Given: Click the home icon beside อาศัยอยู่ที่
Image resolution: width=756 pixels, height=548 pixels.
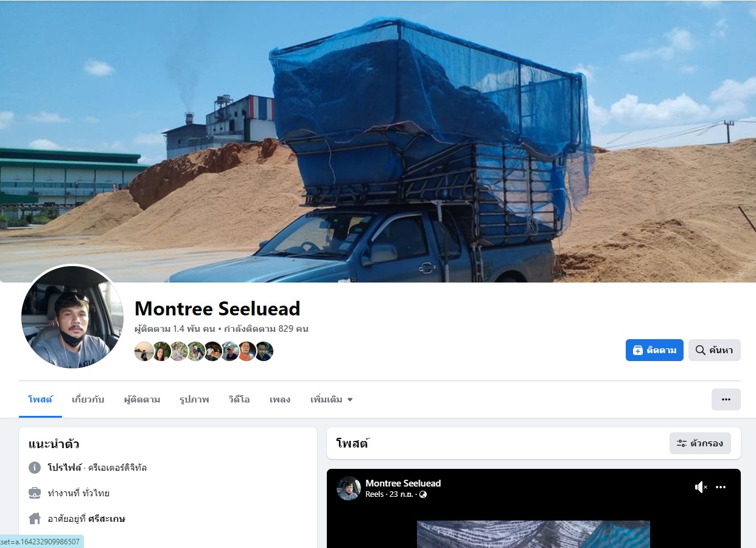Looking at the screenshot, I should click(35, 519).
